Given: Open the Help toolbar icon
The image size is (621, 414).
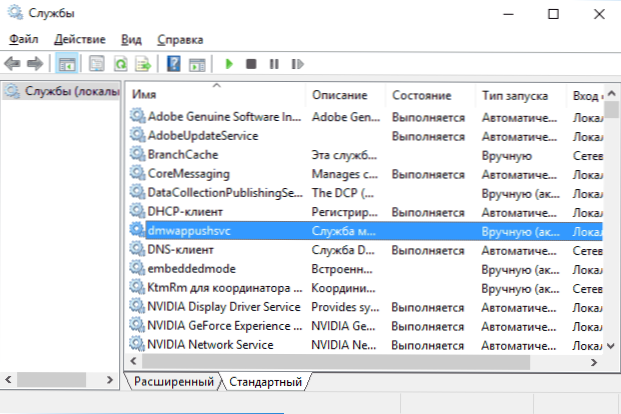Looking at the screenshot, I should point(173,64).
